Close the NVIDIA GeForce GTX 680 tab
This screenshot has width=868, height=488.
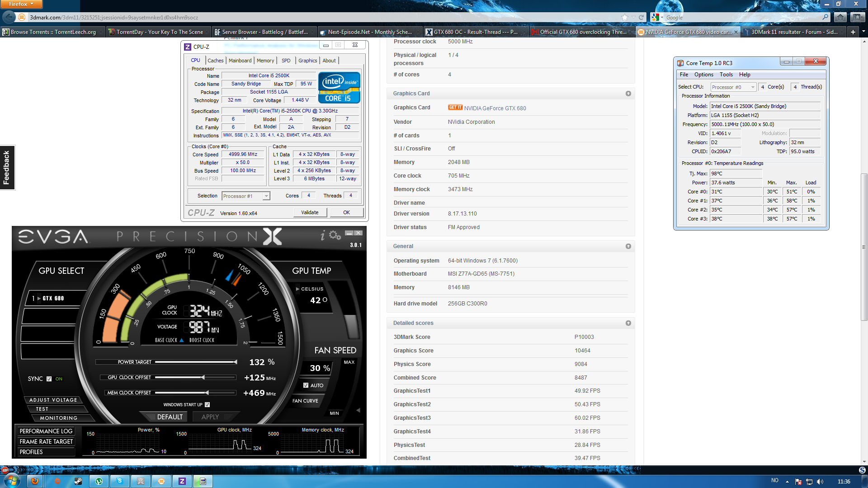[736, 32]
